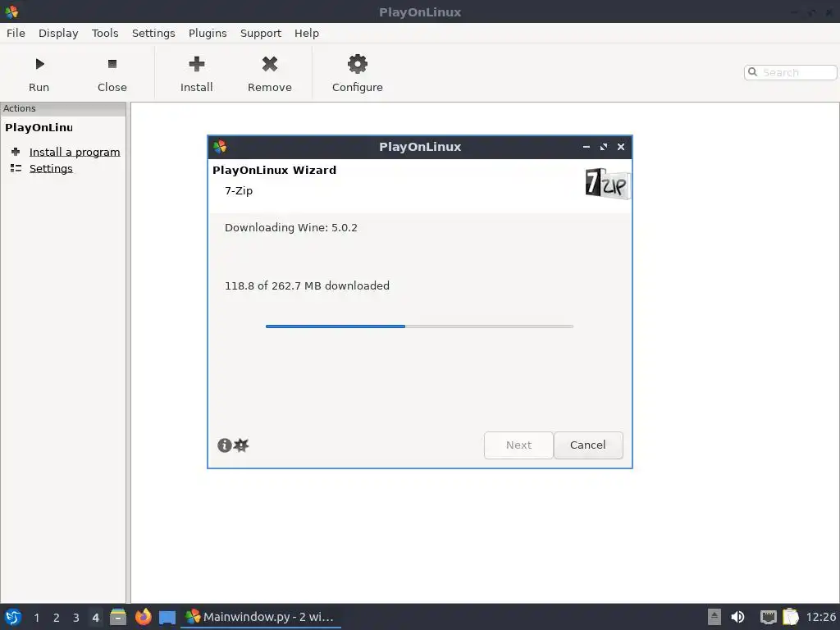Open clipboard manager tray icon

coord(791,617)
